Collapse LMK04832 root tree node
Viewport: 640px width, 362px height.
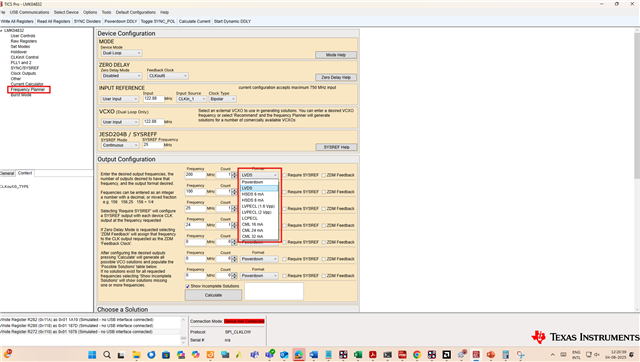click(1, 31)
